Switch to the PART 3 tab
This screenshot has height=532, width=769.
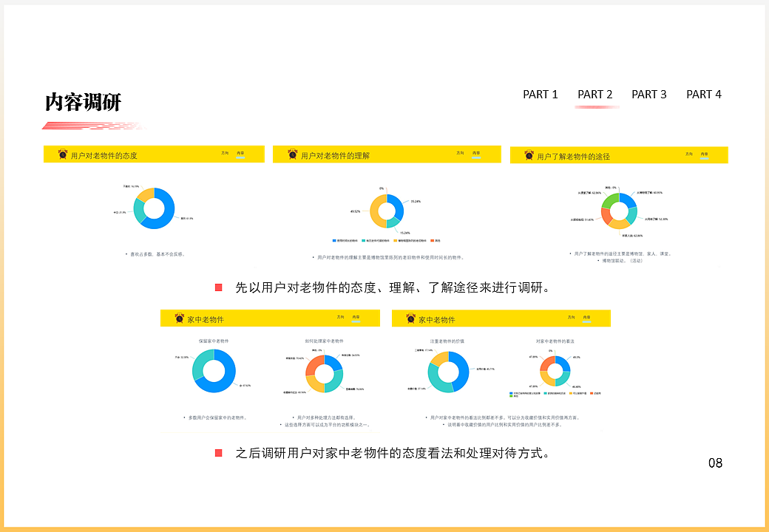coord(648,94)
